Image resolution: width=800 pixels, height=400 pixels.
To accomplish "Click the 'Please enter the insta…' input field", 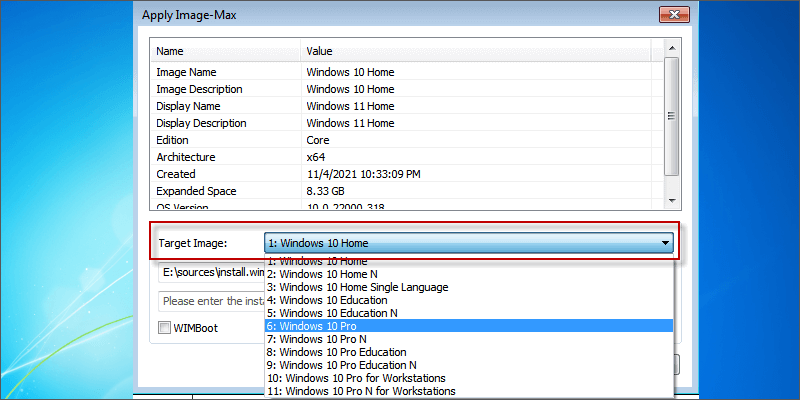I will [x=212, y=301].
